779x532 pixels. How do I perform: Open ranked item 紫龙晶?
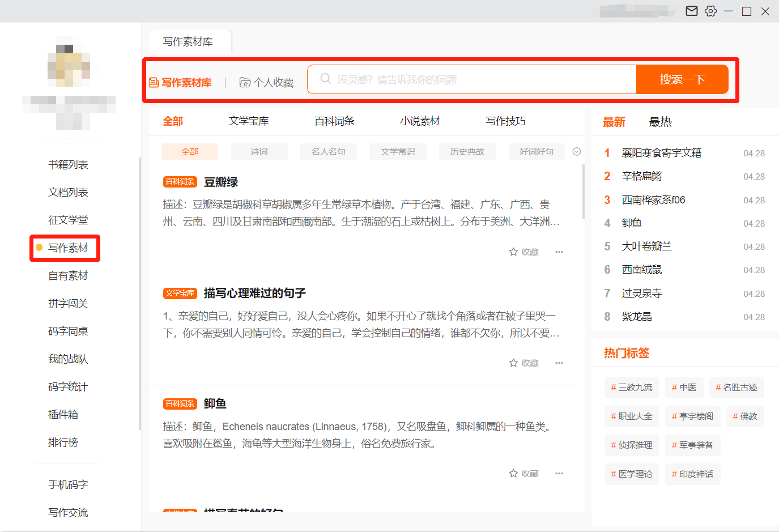click(637, 317)
